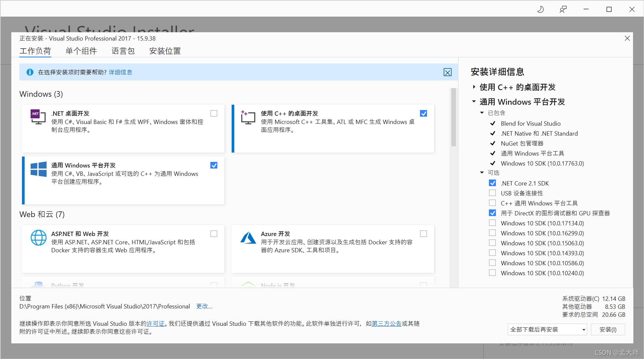Uncheck the .NET Core 2.1 SDK option
This screenshot has width=644, height=359.
coord(493,183)
